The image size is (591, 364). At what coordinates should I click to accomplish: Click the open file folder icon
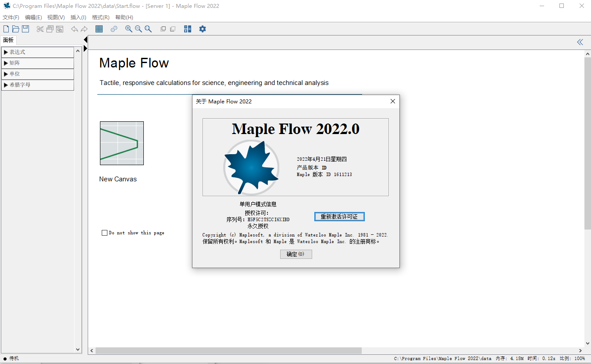click(x=16, y=29)
